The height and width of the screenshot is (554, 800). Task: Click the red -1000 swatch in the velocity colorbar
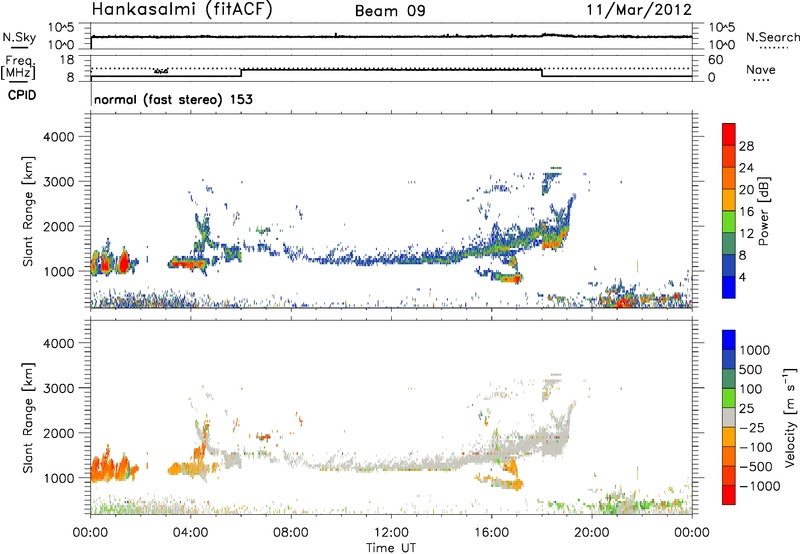coord(729,495)
